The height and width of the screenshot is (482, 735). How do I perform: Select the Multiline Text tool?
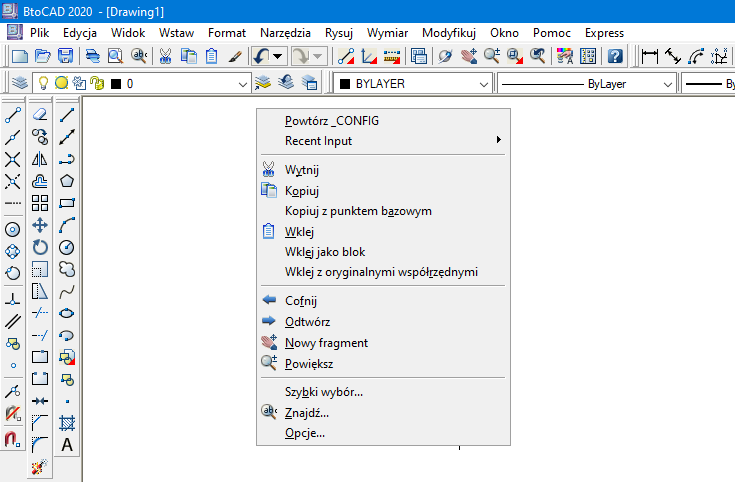(67, 445)
